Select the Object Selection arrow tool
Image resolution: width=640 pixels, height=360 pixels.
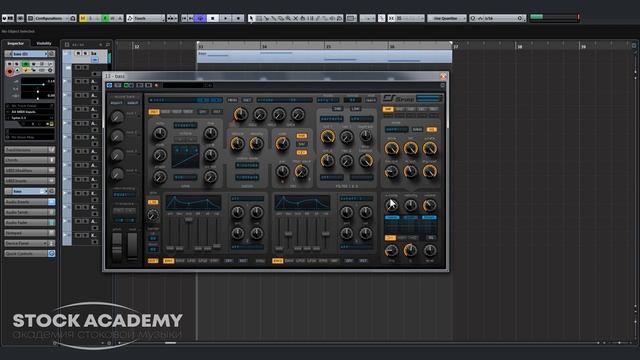(x=251, y=18)
